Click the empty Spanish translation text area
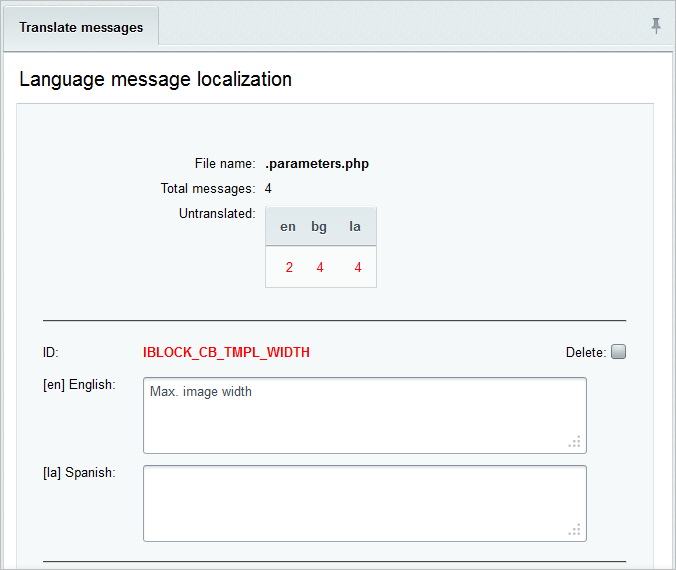Viewport: 676px width, 570px height. click(x=365, y=504)
